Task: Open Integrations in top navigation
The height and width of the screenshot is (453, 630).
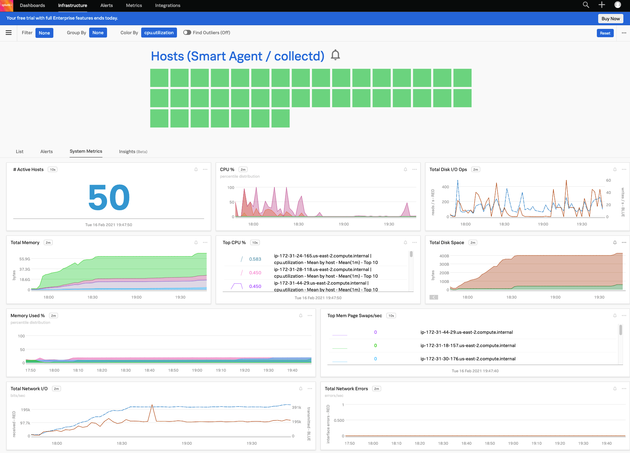Action: [168, 5]
